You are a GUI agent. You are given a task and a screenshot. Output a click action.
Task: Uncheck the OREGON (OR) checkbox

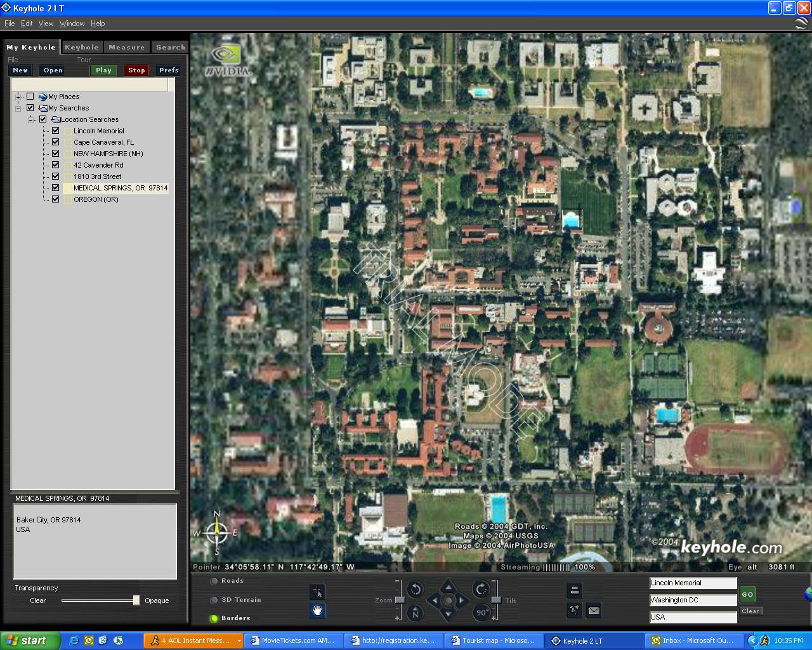(55, 199)
